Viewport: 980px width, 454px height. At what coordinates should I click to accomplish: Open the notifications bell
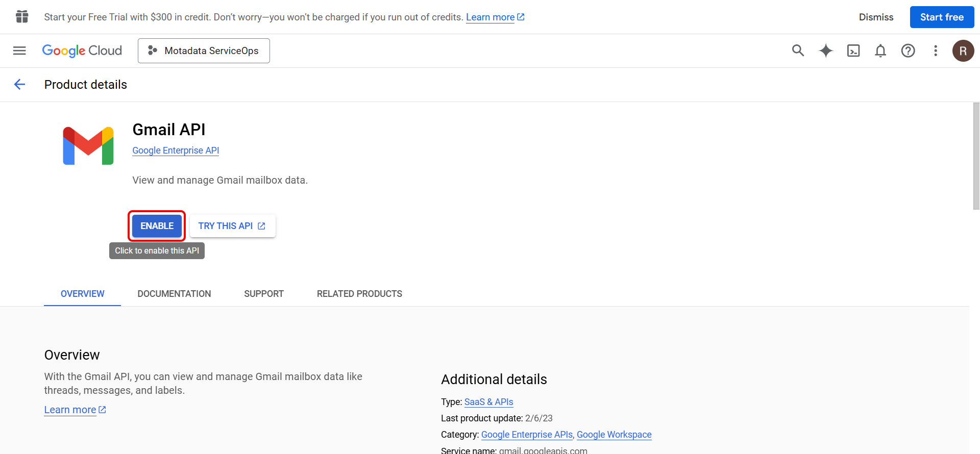(x=880, y=51)
